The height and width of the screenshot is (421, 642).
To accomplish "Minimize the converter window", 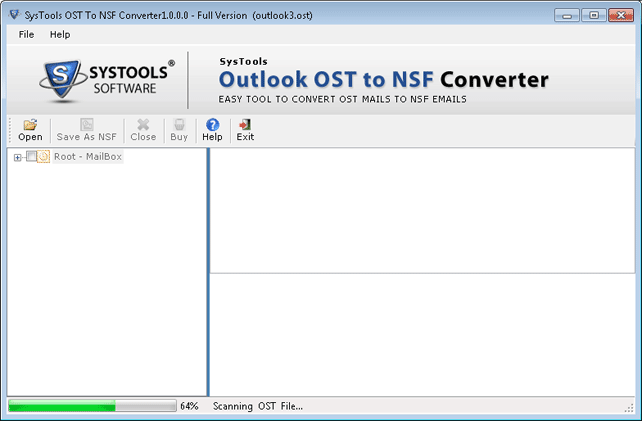I will click(x=567, y=16).
